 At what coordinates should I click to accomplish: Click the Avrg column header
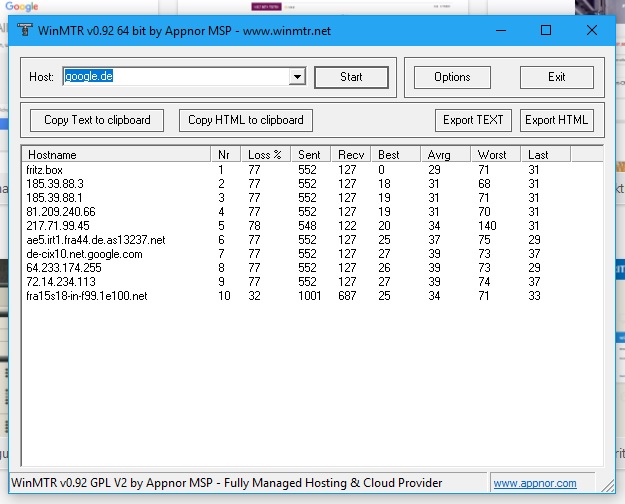446,154
